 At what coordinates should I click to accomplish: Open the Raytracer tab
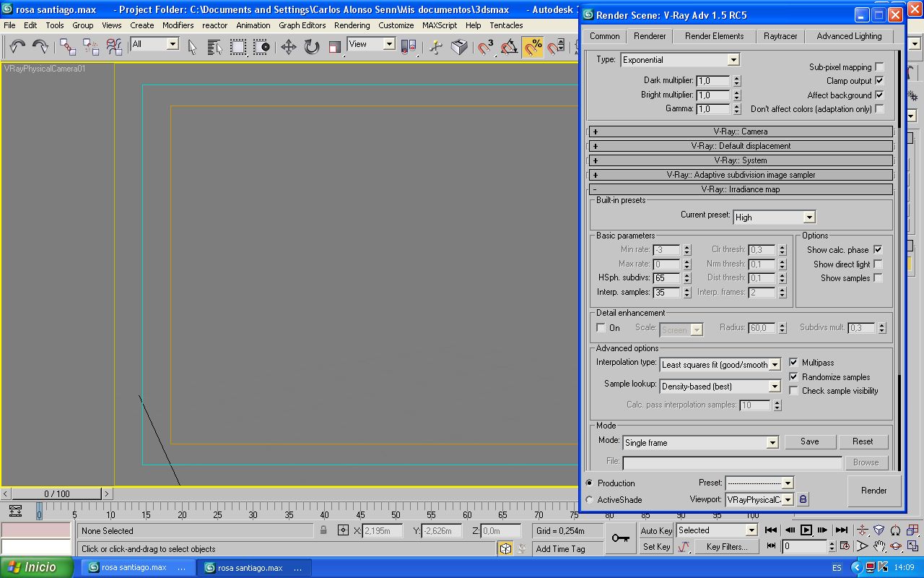click(780, 36)
